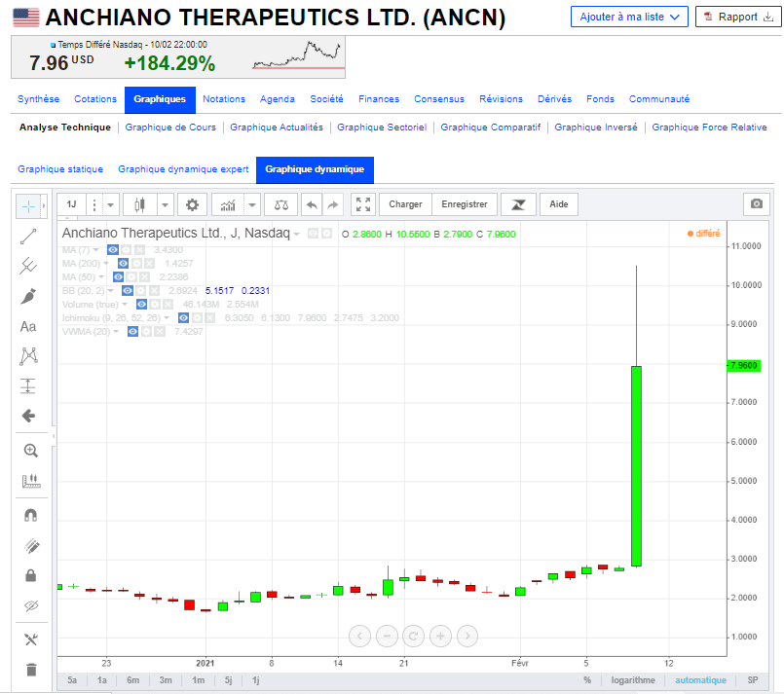Expand the Ichimoku indicator menu arrow
Screen dimensions: 784x694
click(x=167, y=317)
